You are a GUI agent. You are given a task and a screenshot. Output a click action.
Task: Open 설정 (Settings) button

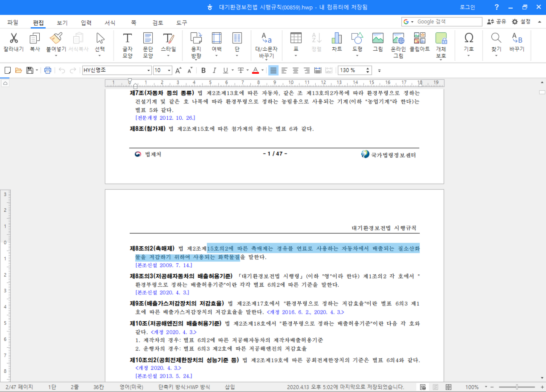(x=521, y=22)
